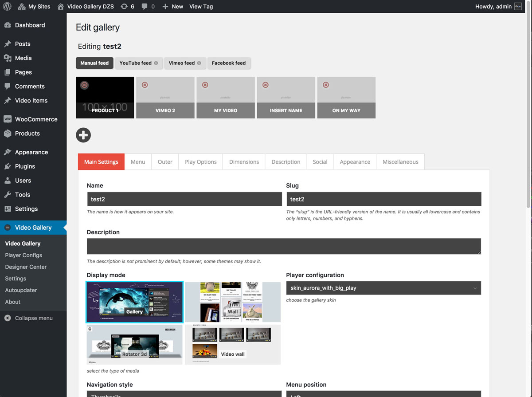Select the Gallery display mode
Viewport: 532px width, 397px height.
(134, 302)
